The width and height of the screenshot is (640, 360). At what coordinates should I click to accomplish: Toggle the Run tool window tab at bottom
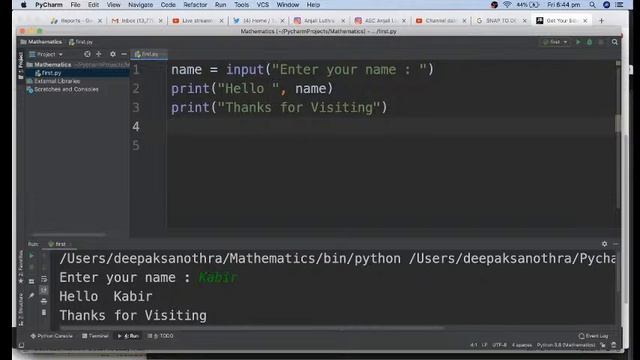pyautogui.click(x=129, y=336)
